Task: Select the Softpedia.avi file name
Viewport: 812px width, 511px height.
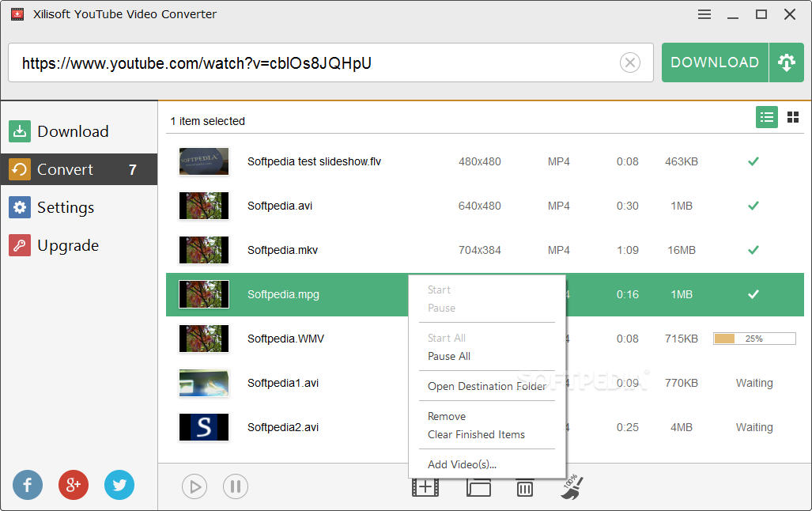Action: 280,206
